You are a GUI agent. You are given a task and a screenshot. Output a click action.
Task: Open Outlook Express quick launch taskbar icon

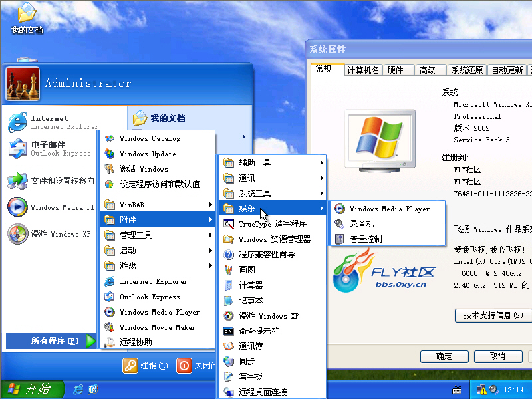point(93,389)
